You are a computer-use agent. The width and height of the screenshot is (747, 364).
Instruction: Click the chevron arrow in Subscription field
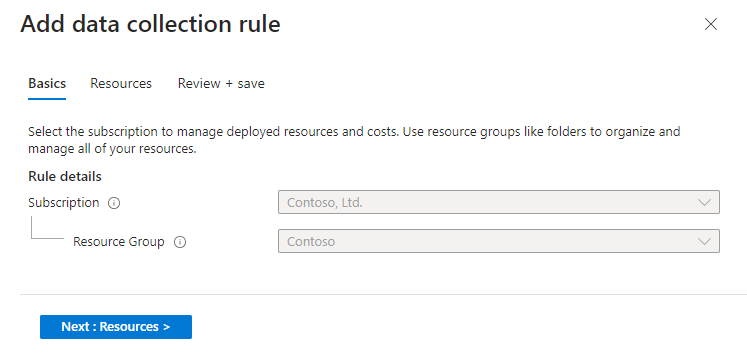[x=704, y=202]
